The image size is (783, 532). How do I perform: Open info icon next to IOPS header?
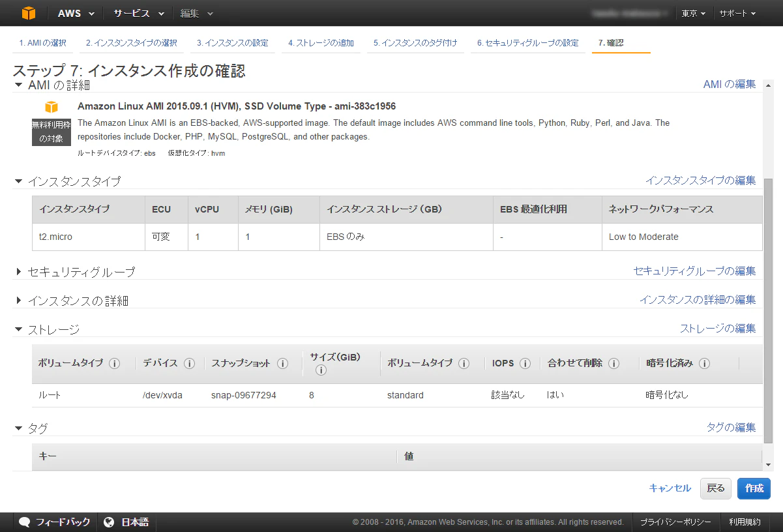(x=525, y=363)
